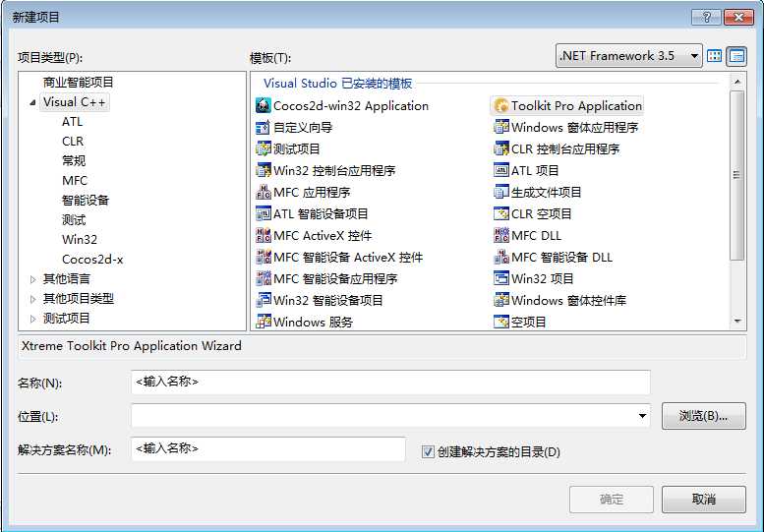This screenshot has height=532, width=764.
Task: Choose the 自定义向导 template icon
Action: [264, 128]
